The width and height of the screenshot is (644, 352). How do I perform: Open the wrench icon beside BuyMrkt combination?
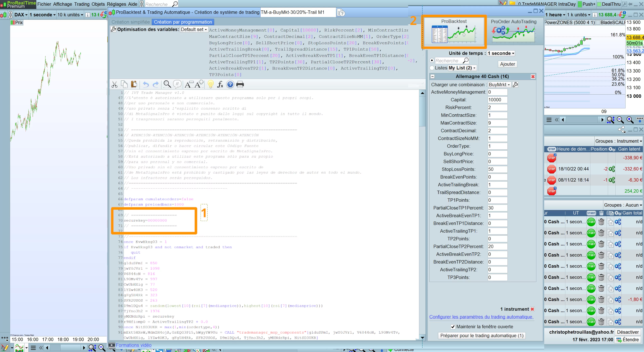coord(515,85)
